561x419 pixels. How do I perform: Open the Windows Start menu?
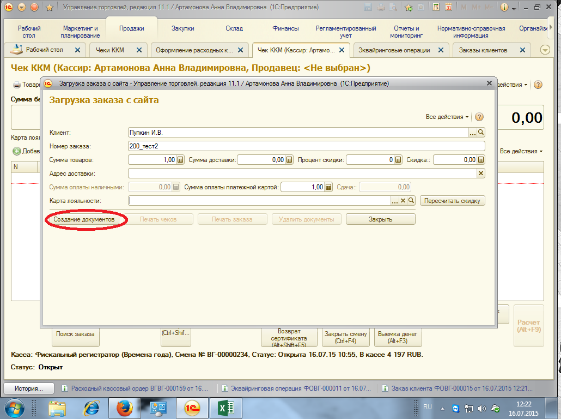14,409
